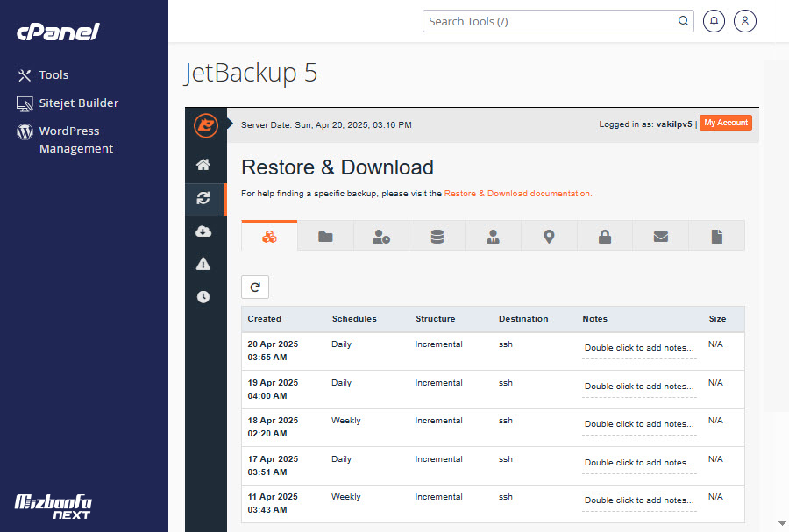This screenshot has height=532, width=789.
Task: Click N/A size in 11 Apr row
Action: point(715,497)
